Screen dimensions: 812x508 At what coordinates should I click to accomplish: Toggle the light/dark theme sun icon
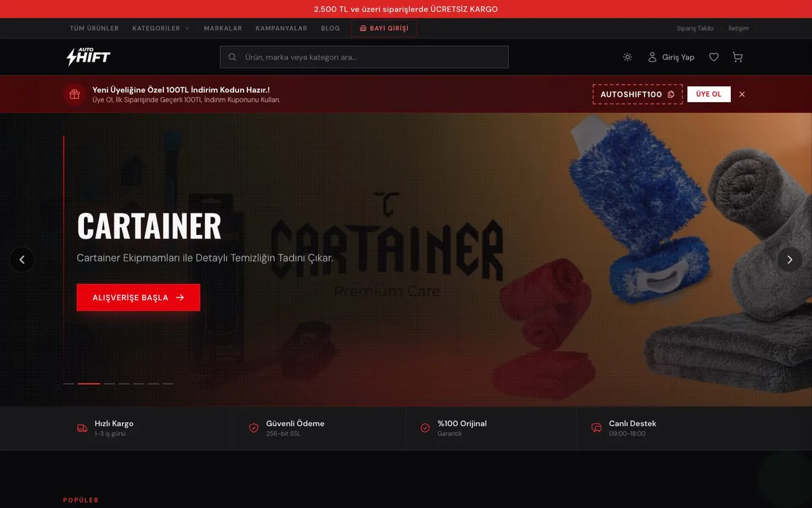627,58
